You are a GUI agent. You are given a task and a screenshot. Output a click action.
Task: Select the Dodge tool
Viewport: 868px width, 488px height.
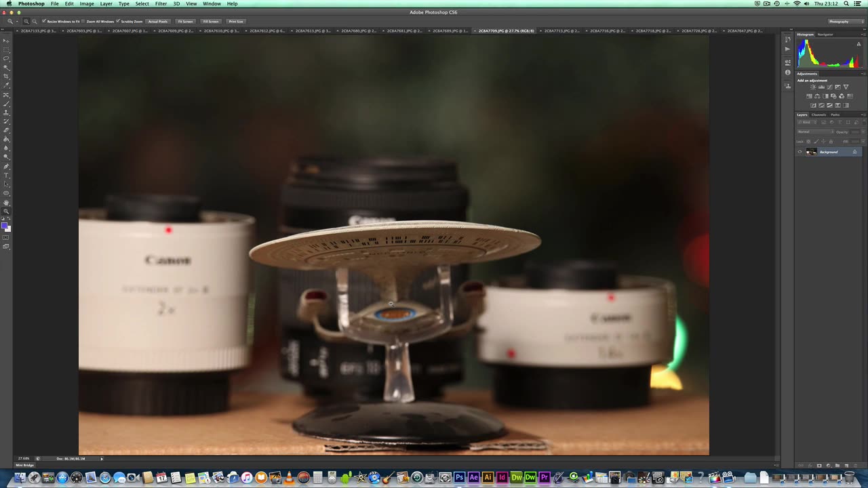[x=7, y=157]
